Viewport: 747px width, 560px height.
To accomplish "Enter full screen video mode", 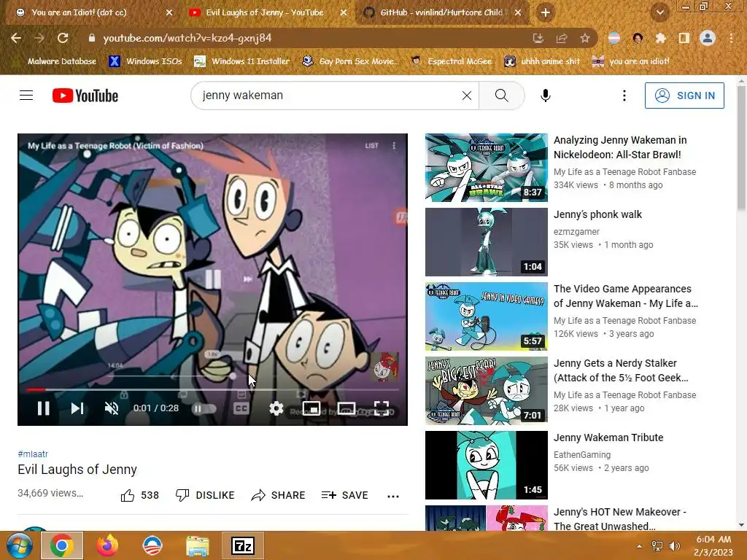I will tap(382, 408).
